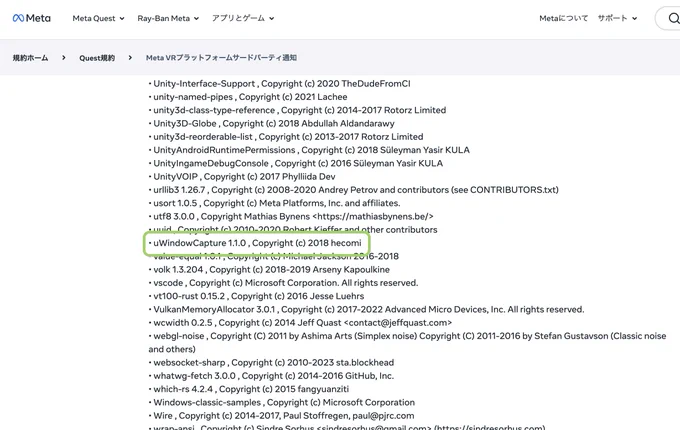Click the Unity3D-Globe entry

(x=271, y=124)
